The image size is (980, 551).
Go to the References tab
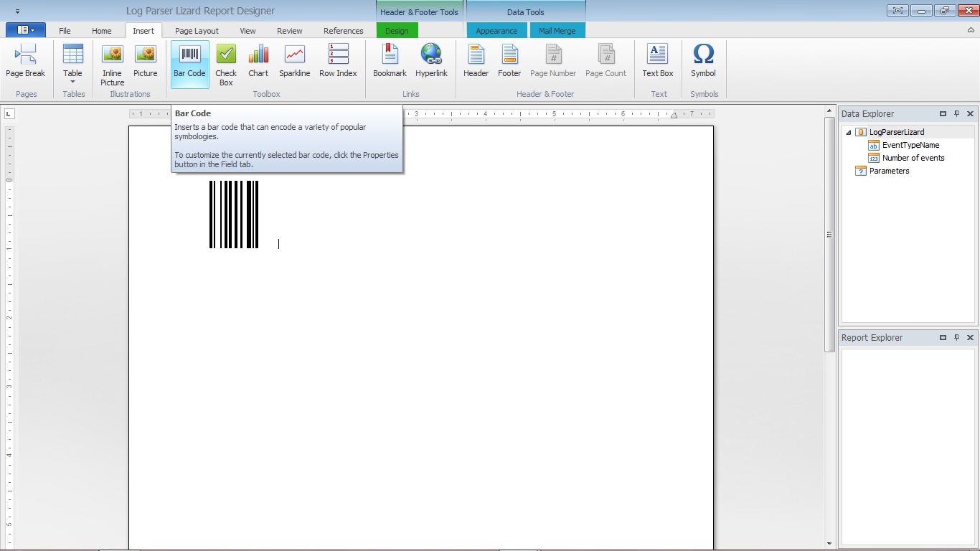tap(344, 31)
